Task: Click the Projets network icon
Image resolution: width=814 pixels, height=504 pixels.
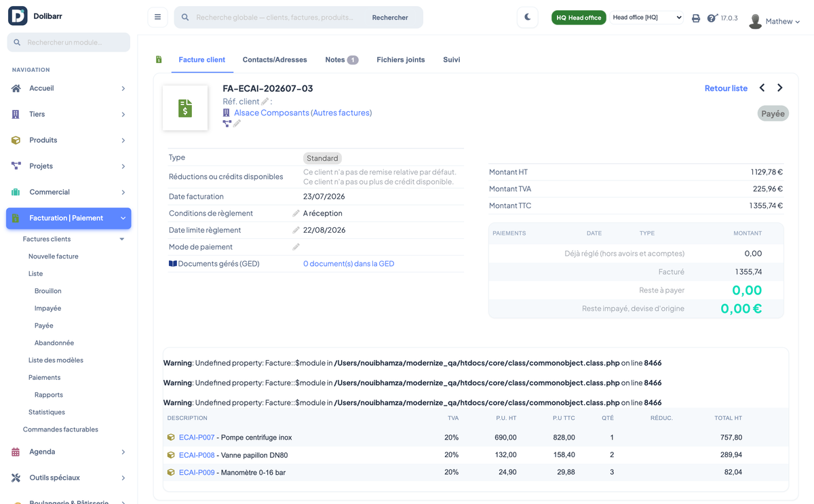Action: click(x=16, y=166)
